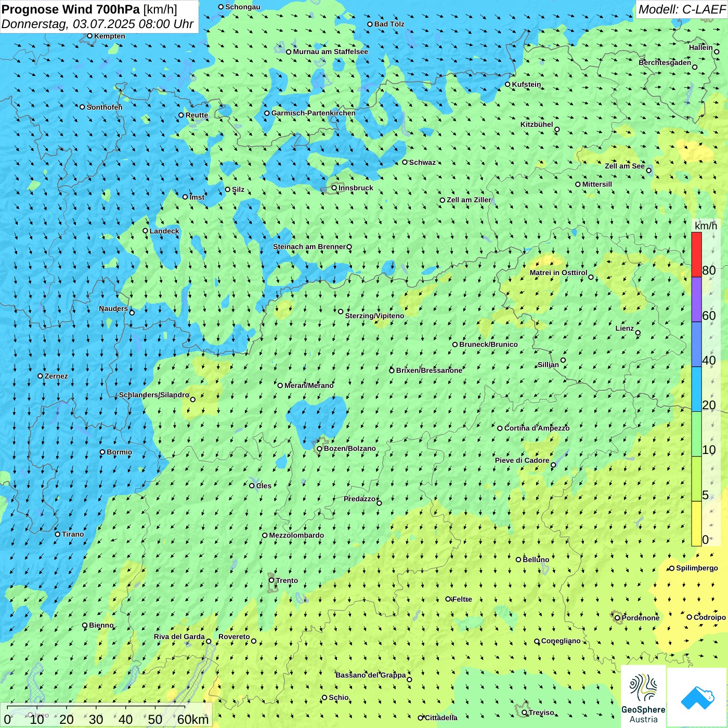Click the 'Mittersill' label
The image size is (728, 728).
[x=597, y=184]
